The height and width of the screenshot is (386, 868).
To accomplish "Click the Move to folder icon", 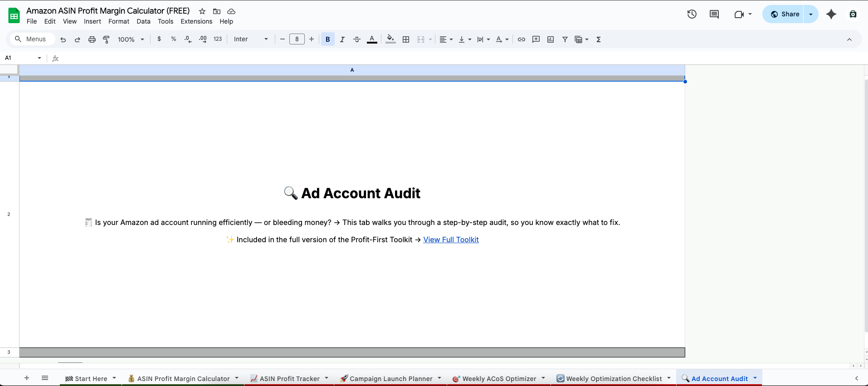I will (x=217, y=11).
